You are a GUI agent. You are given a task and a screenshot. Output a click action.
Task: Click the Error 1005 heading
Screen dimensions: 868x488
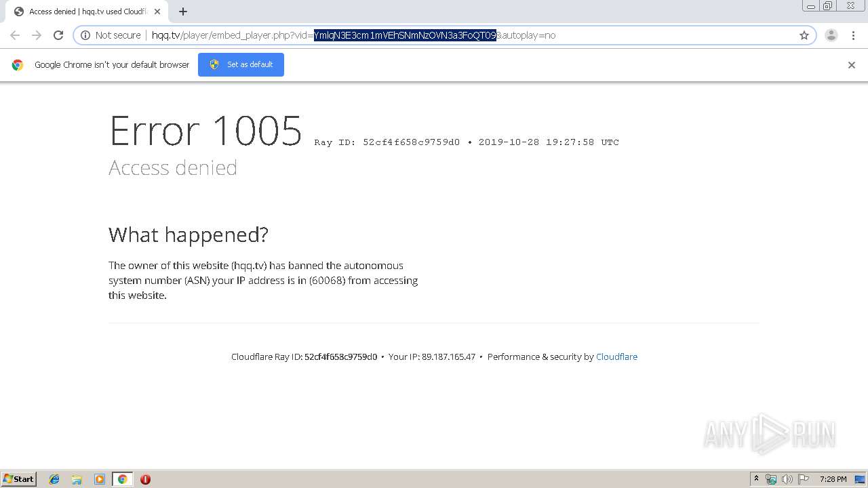point(205,130)
